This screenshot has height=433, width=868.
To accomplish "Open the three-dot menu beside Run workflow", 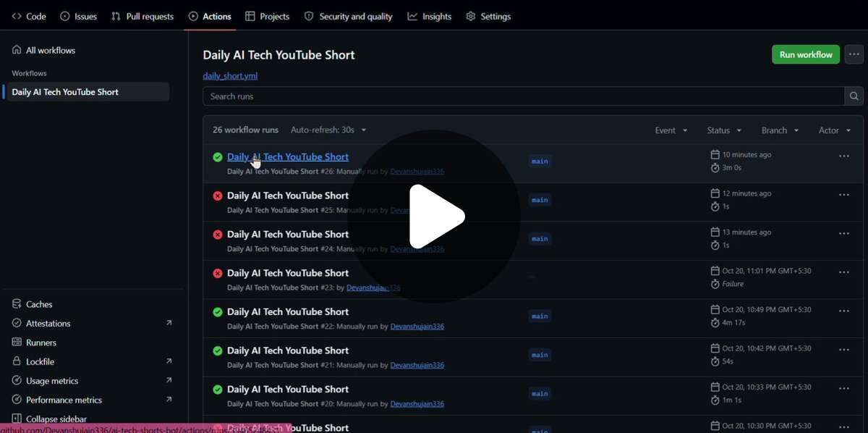I will coord(854,54).
